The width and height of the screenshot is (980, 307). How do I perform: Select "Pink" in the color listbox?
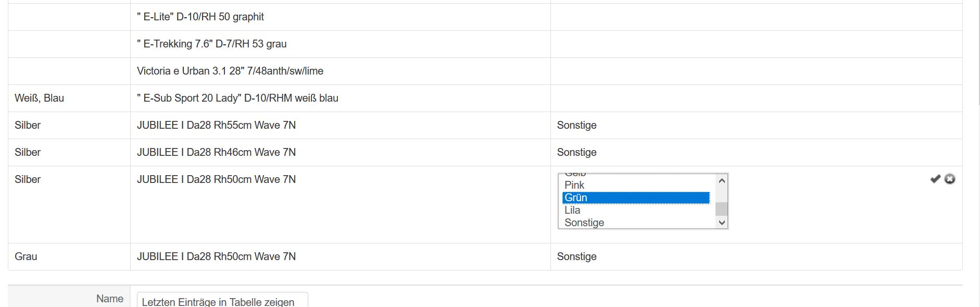coord(574,185)
